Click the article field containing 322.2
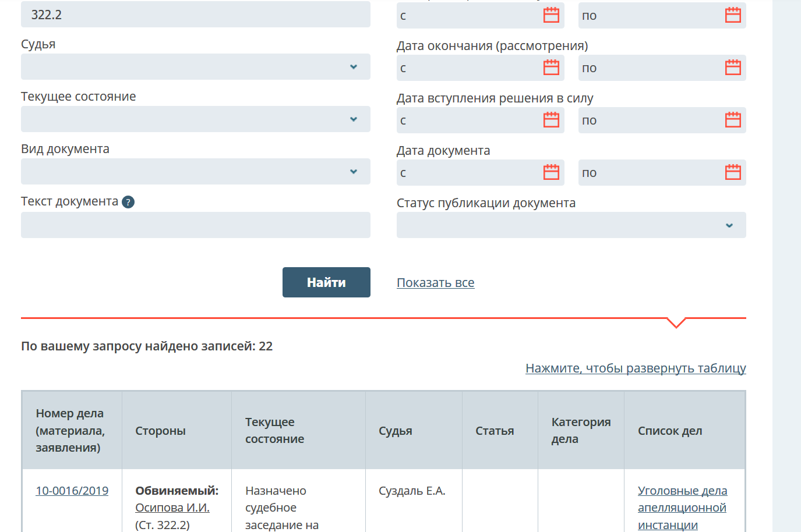The image size is (801, 532). pyautogui.click(x=195, y=15)
